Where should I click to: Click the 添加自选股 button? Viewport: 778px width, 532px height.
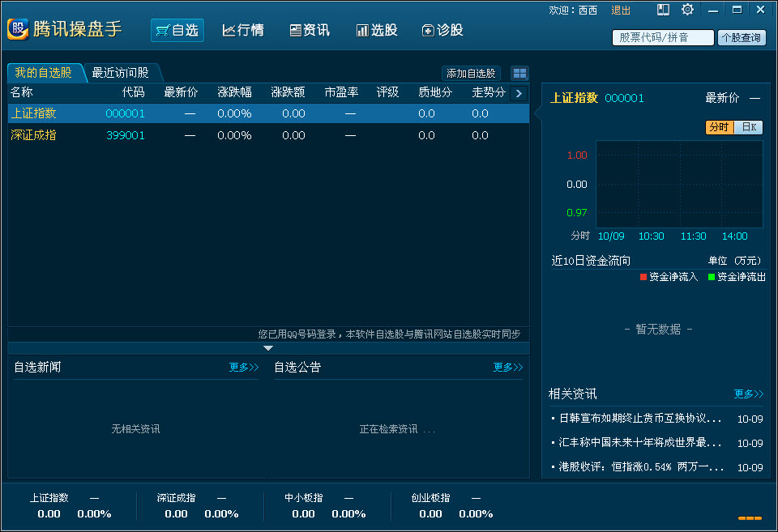coord(471,74)
